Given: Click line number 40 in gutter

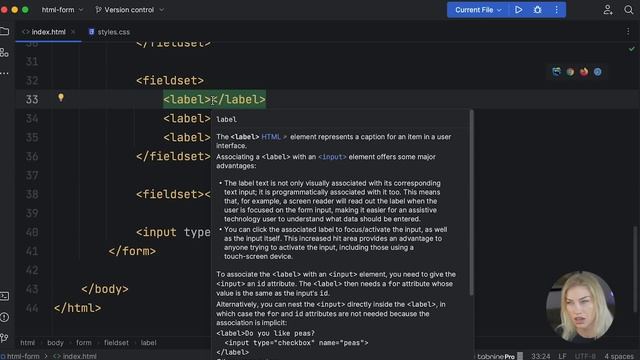Looking at the screenshot, I should (32, 232).
